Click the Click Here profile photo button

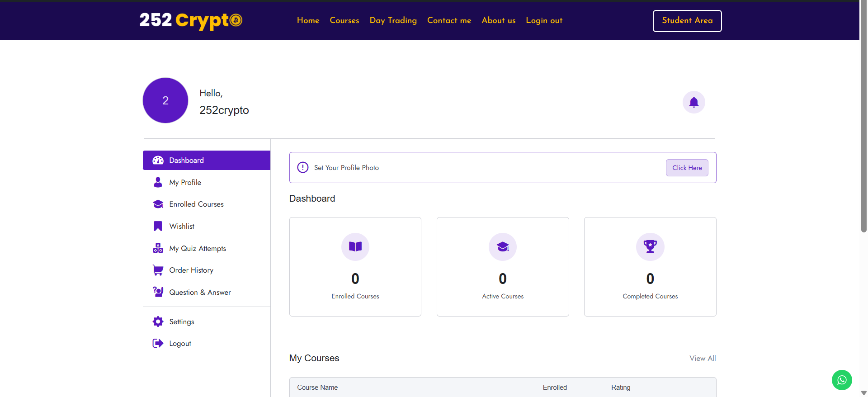[687, 168]
